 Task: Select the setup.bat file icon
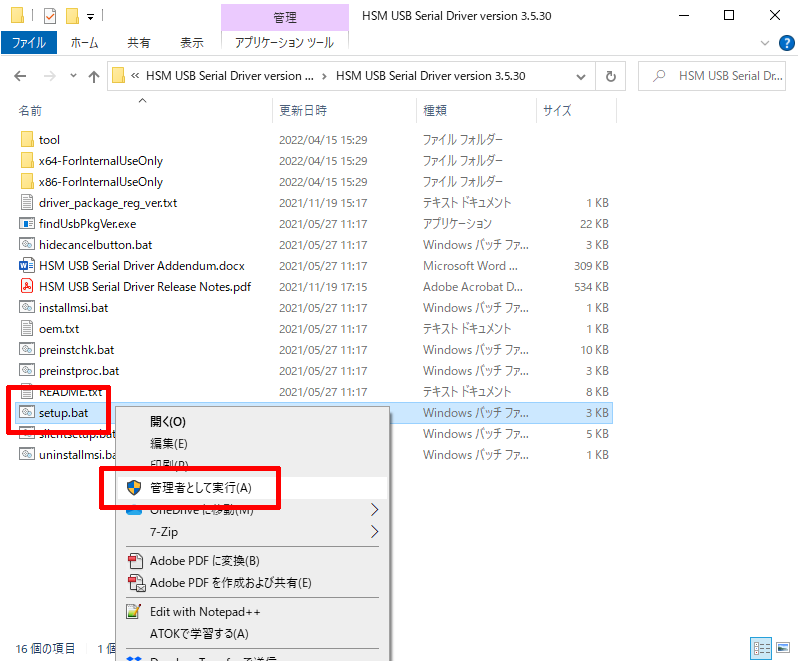tap(27, 412)
